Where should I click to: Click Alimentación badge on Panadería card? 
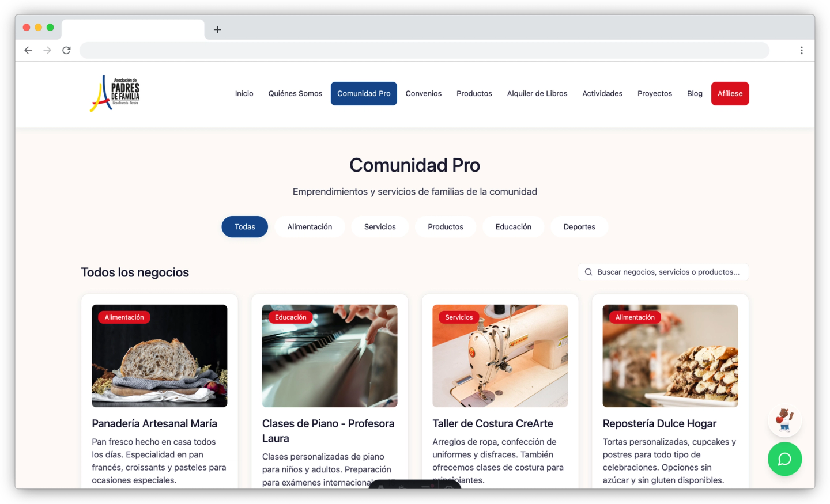[124, 317]
